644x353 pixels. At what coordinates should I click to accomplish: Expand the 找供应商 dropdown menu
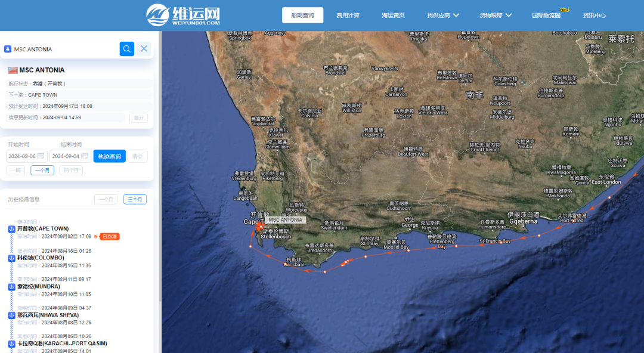pyautogui.click(x=443, y=16)
